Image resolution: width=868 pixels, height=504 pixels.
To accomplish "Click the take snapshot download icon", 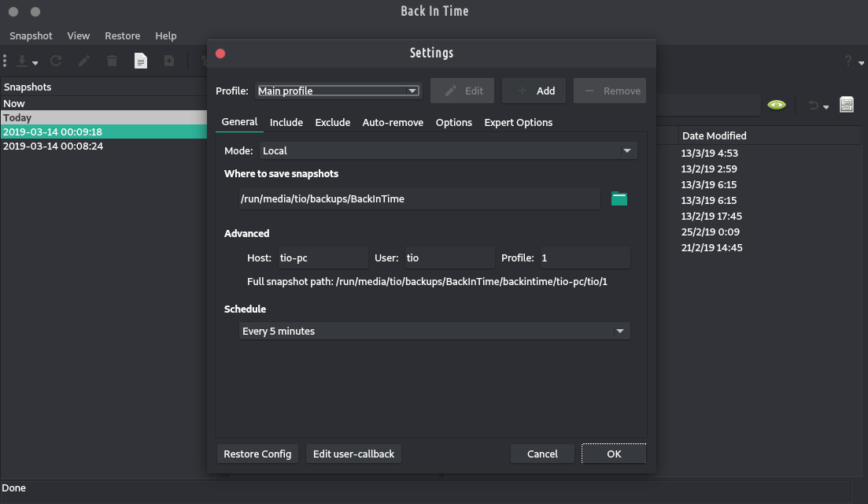I will tap(22, 61).
